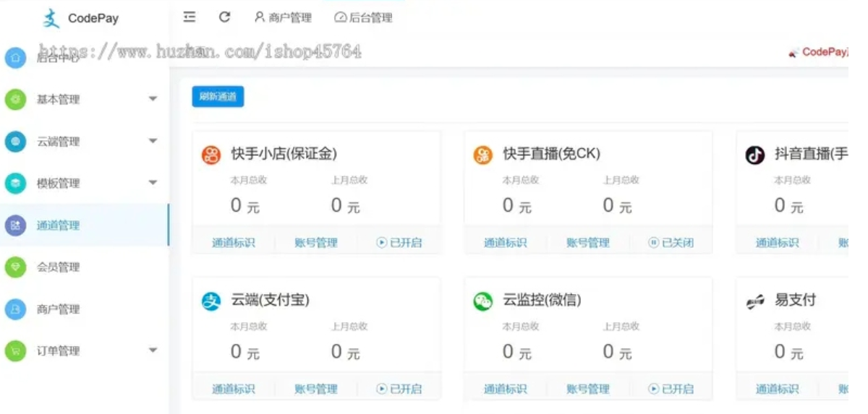
Task: Click the 快手小店 orange logo icon
Action: pyautogui.click(x=211, y=155)
